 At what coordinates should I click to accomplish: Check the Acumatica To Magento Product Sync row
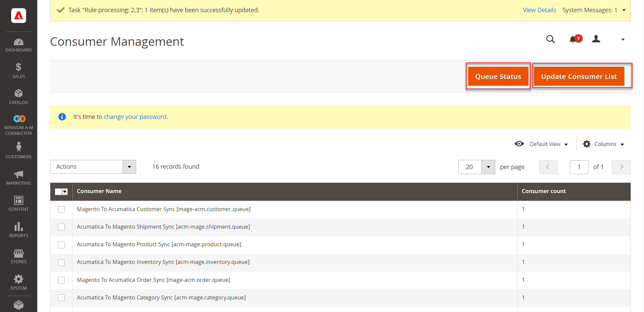click(61, 245)
